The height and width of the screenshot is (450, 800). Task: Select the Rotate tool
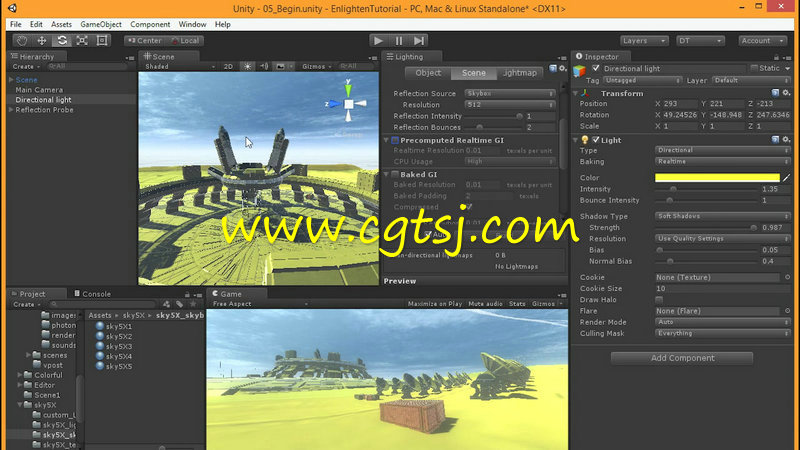click(62, 41)
